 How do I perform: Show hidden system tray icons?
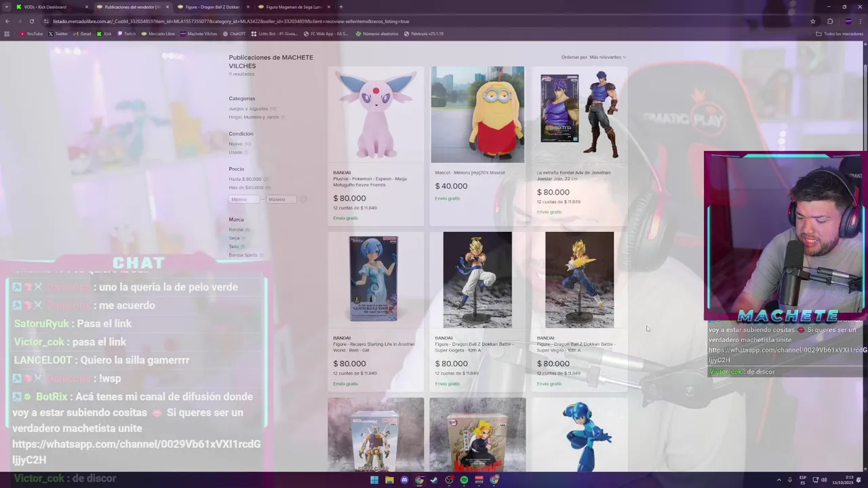click(x=779, y=480)
